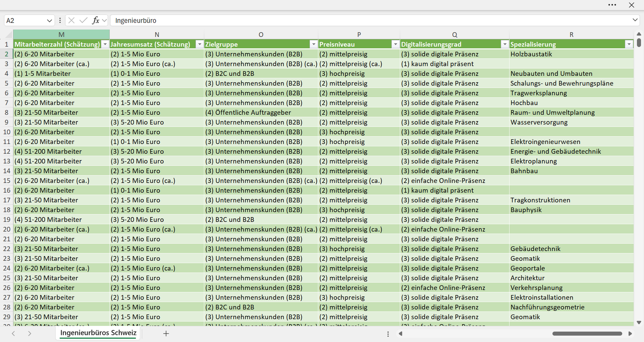Select row 2 header
The width and height of the screenshot is (644, 342).
point(6,54)
